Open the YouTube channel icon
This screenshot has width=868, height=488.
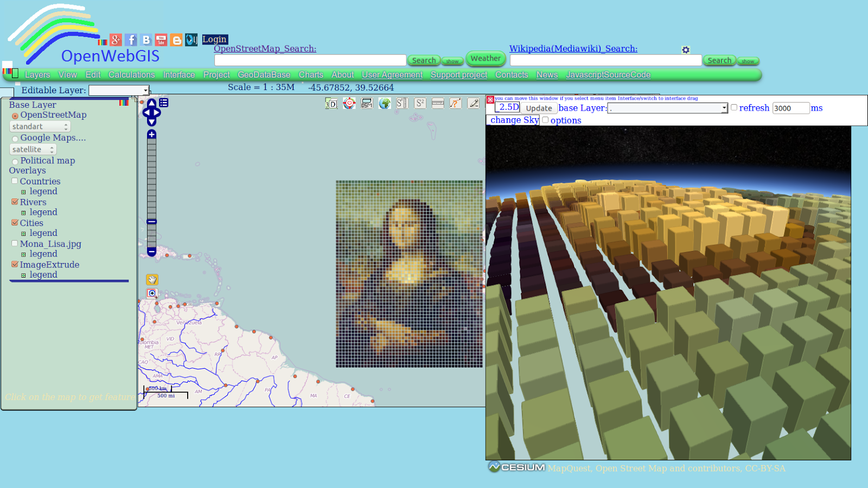pos(161,40)
